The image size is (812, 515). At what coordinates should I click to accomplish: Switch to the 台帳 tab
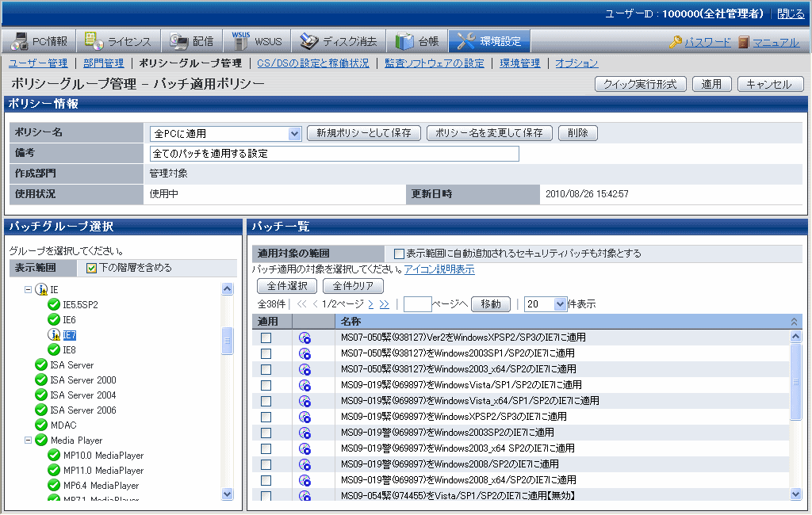tap(417, 41)
